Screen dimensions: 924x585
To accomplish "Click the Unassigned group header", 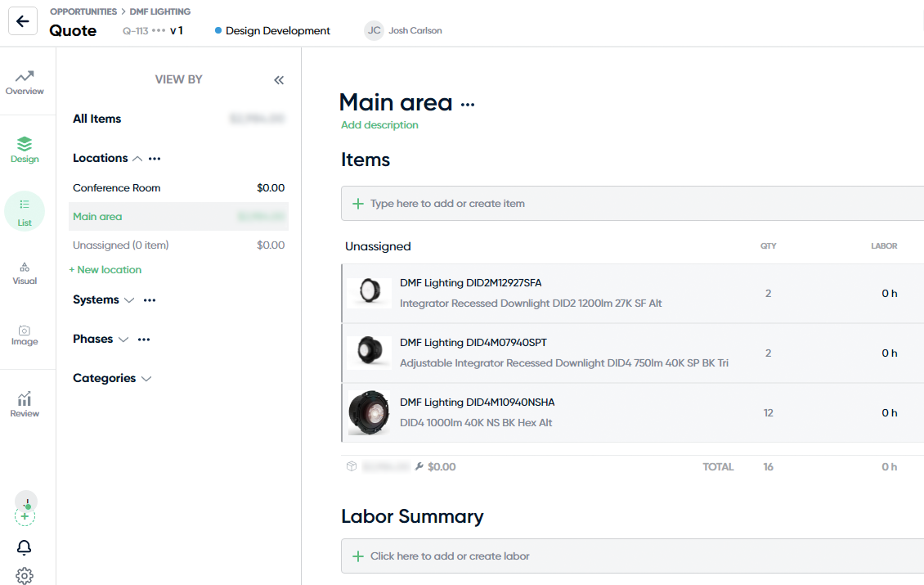I will coord(378,246).
